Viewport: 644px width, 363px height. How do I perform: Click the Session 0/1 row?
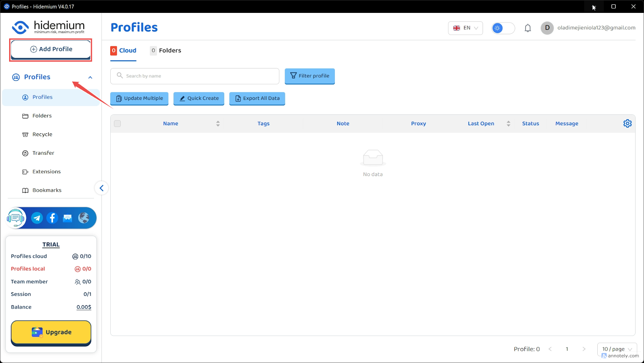(x=51, y=294)
